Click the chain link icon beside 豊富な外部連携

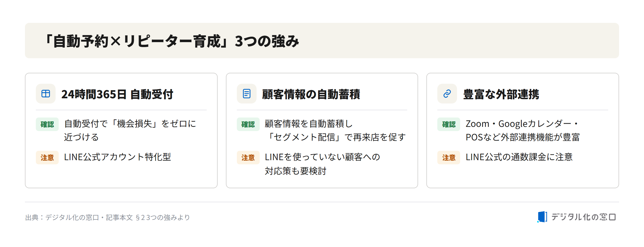pyautogui.click(x=447, y=94)
